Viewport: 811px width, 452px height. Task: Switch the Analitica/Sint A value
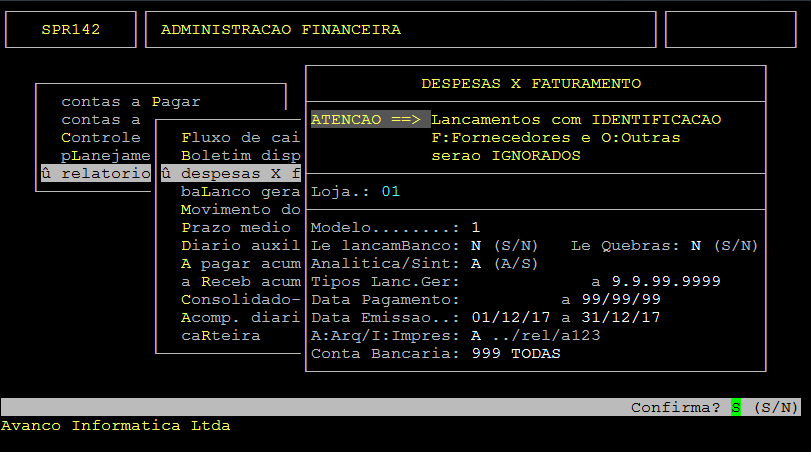(x=476, y=263)
